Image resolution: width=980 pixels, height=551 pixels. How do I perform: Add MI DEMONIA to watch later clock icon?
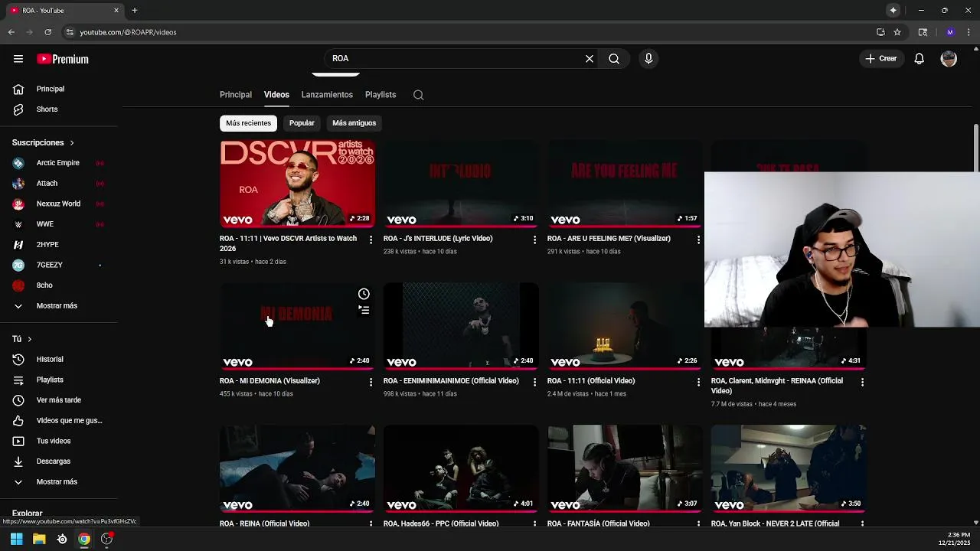pos(364,294)
